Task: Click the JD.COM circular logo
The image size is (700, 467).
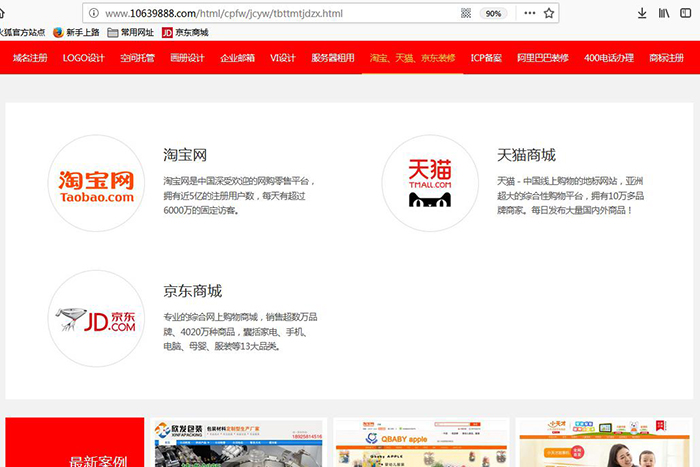Action: (96, 318)
